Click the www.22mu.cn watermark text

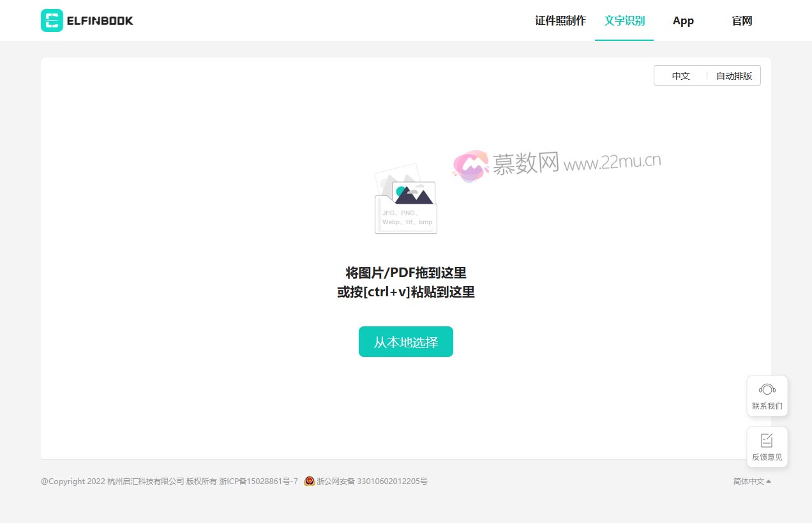click(612, 162)
